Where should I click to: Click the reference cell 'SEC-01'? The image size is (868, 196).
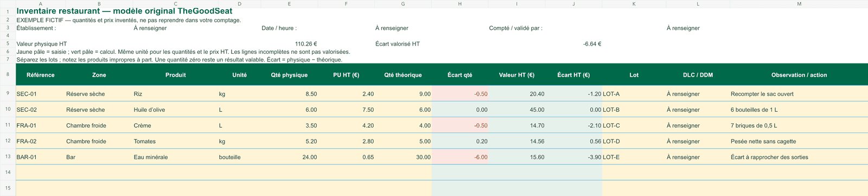[41, 94]
